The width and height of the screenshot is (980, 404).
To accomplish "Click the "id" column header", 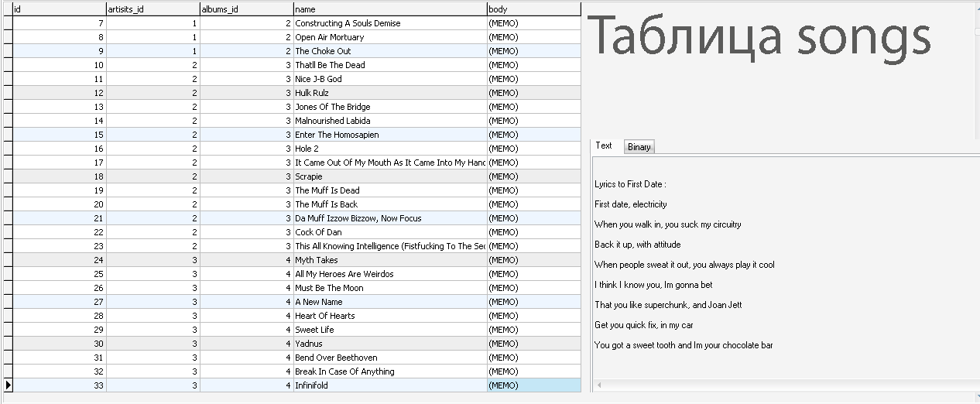I will point(59,9).
